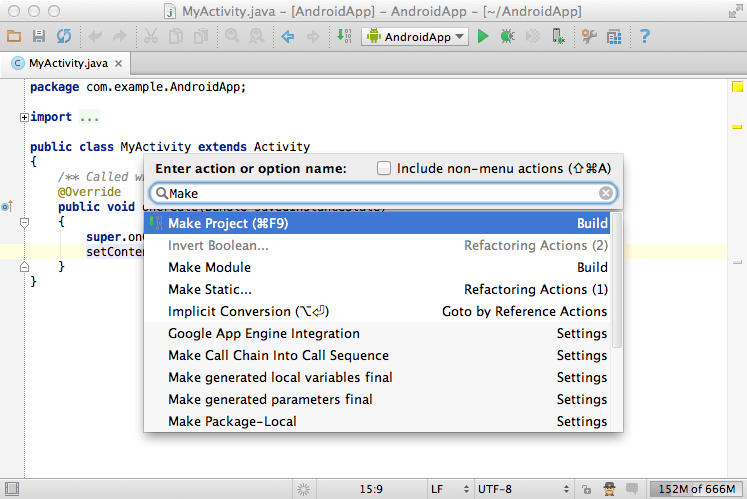Cut selection with the scissors icon
This screenshot has height=499, width=747.
click(x=151, y=36)
